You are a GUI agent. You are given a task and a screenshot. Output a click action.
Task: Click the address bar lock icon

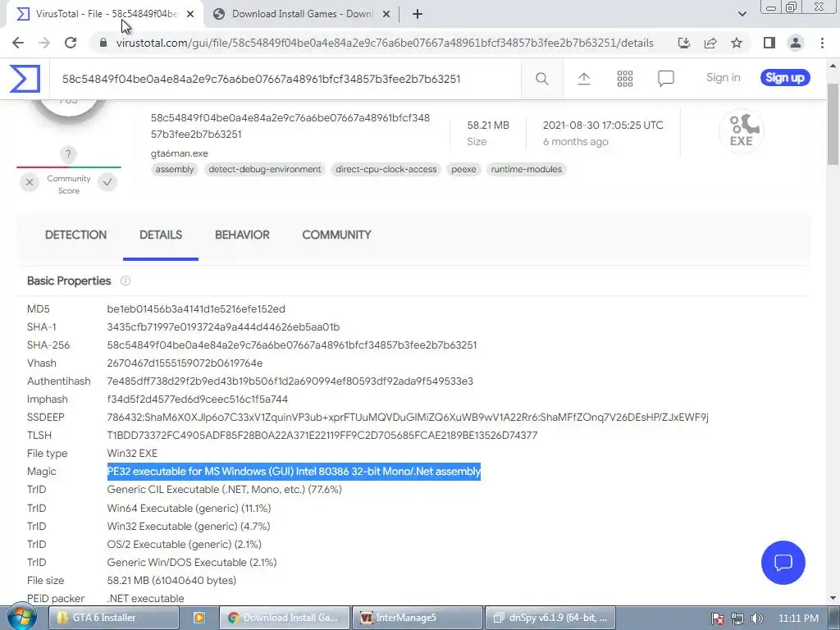103,43
